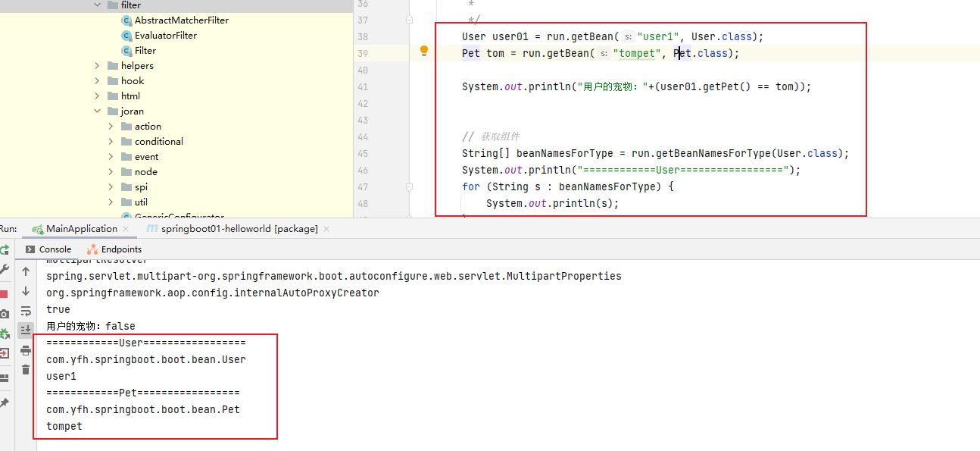Click the exit application icon in Run sidebar
This screenshot has width=980, height=451.
click(x=4, y=353)
